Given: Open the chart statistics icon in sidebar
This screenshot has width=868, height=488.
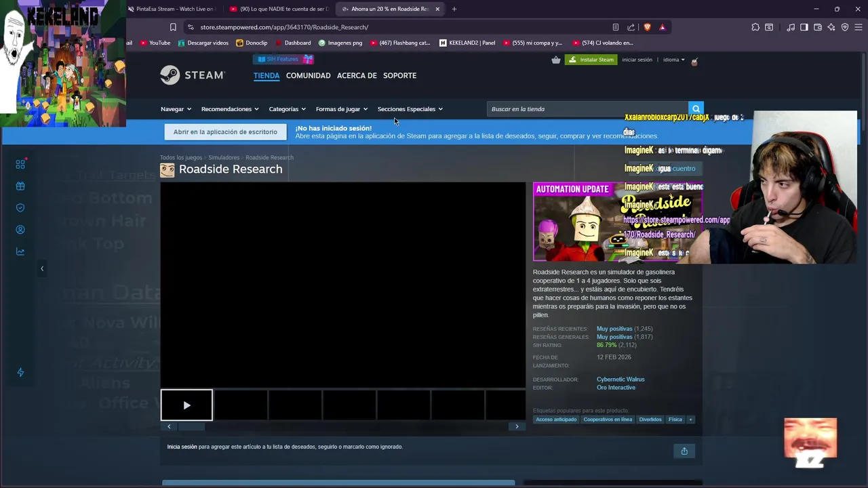Looking at the screenshot, I should point(20,251).
